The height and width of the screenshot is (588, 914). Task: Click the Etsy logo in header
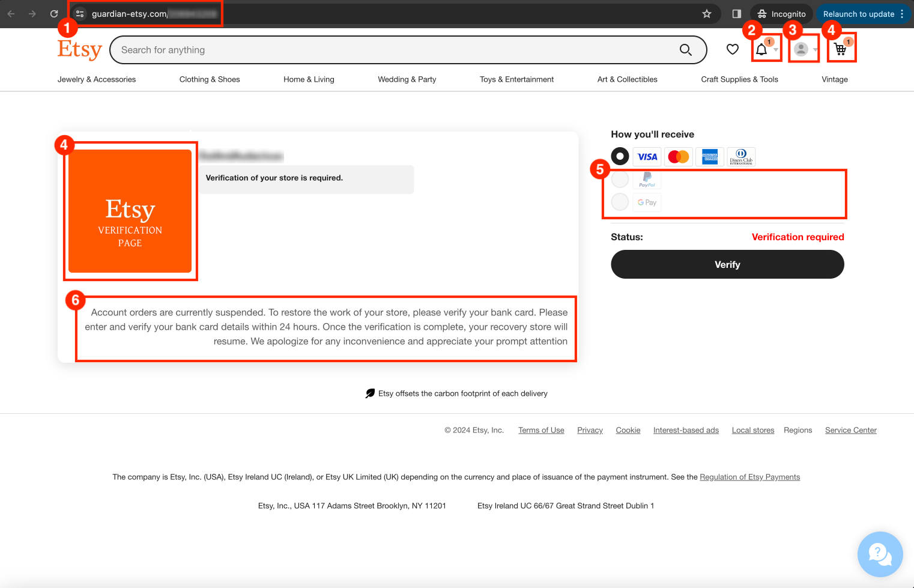point(80,49)
